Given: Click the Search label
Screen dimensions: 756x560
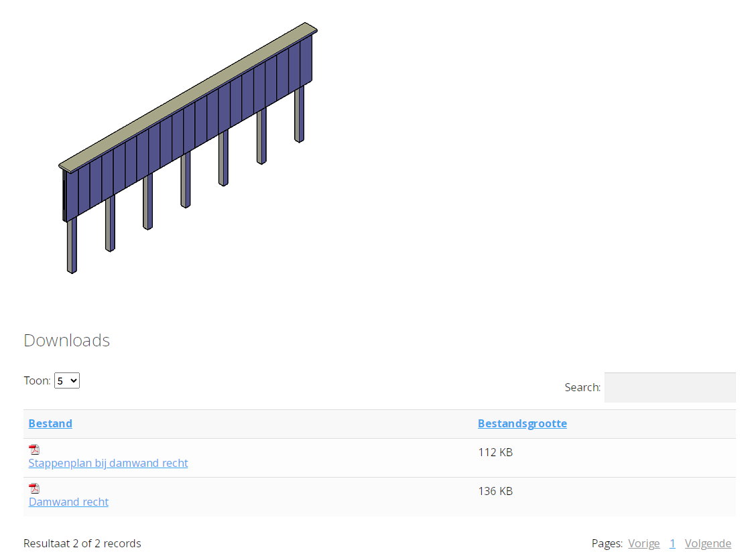Looking at the screenshot, I should [582, 387].
